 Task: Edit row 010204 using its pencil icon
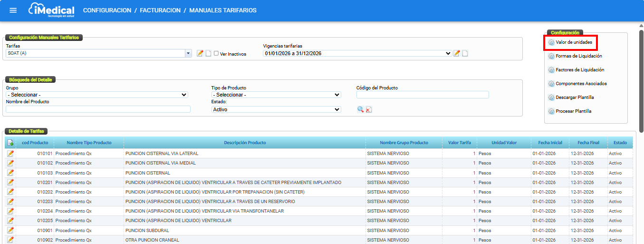point(10,211)
